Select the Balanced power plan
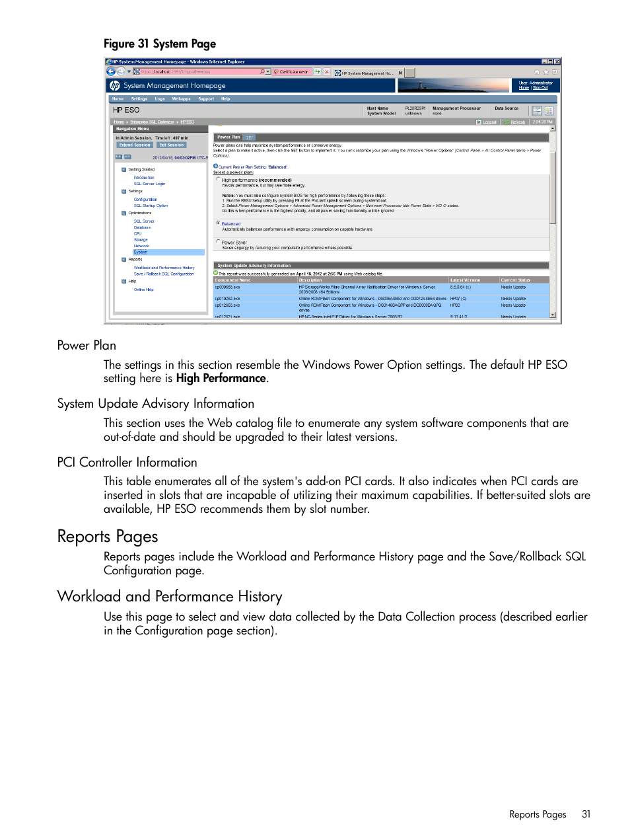 click(x=219, y=223)
